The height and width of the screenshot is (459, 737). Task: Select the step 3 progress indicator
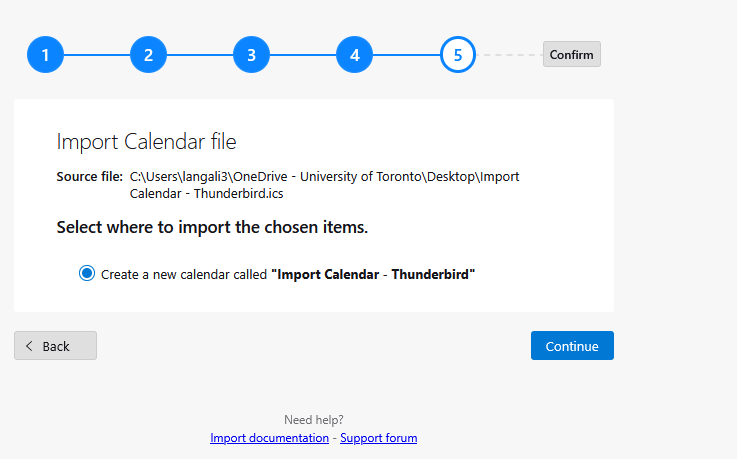(251, 55)
